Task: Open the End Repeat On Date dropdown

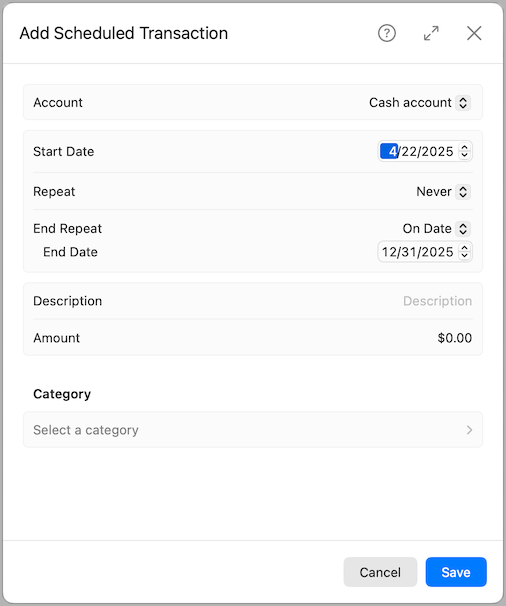Action: coord(436,229)
